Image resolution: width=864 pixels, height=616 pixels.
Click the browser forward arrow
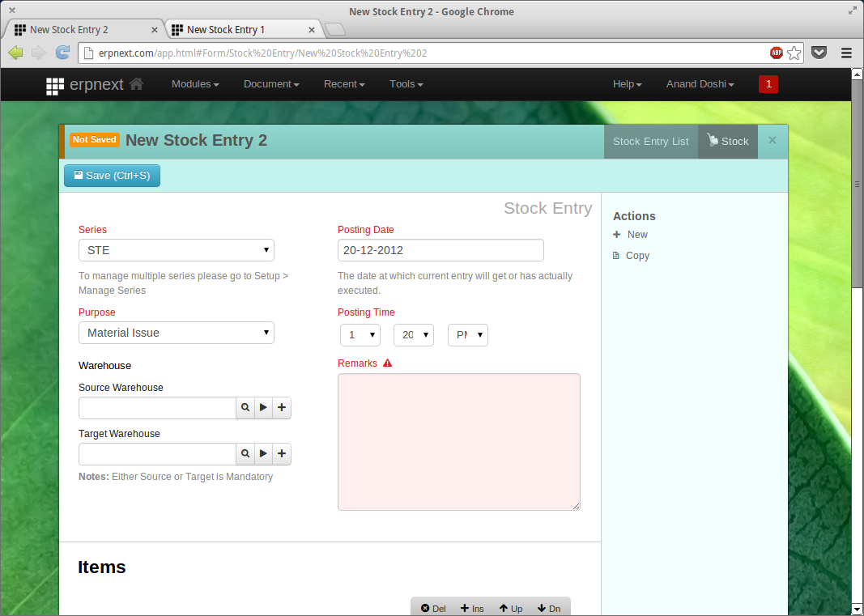click(39, 53)
